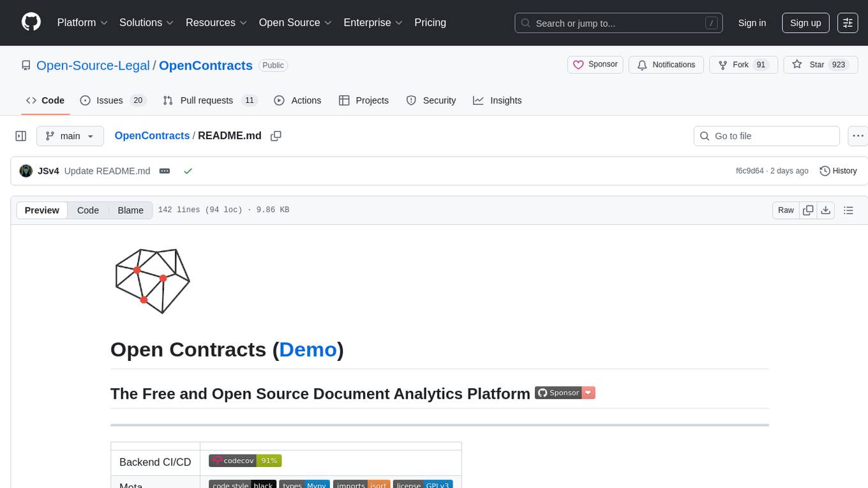Open appearance settings icon in header
The image size is (868, 488).
click(x=848, y=23)
